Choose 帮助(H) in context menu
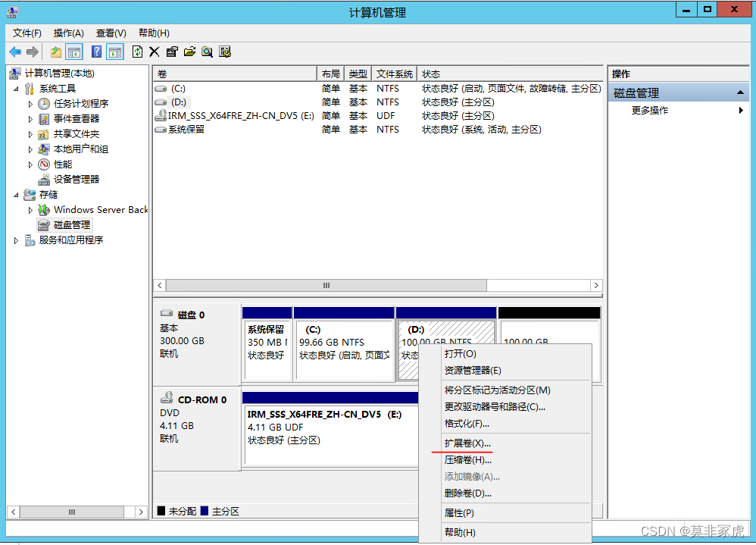 pyautogui.click(x=505, y=532)
